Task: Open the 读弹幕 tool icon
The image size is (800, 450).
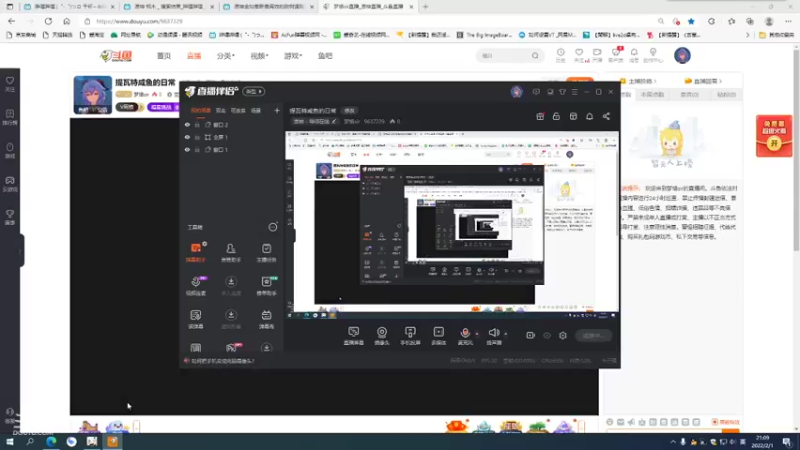Action: 195,319
